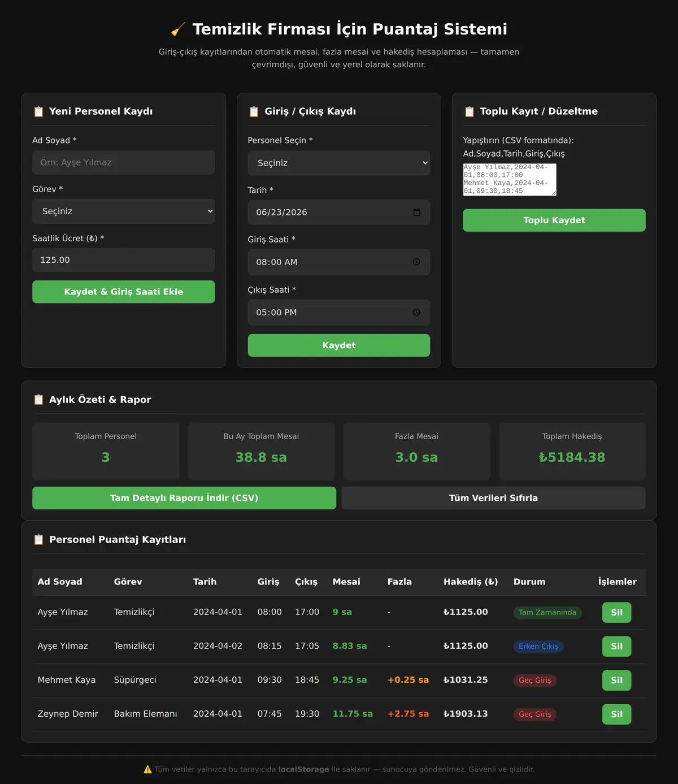
Task: Click the ₺1031.25 hakediş cell
Action: (466, 680)
